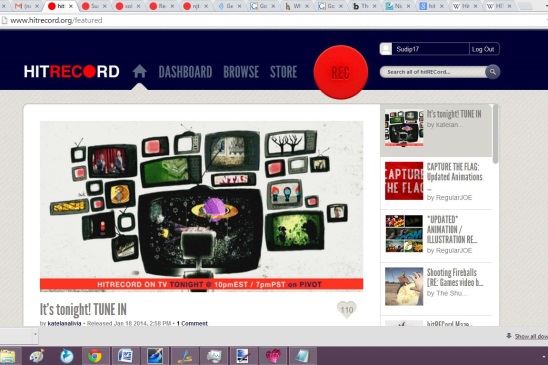
Task: Switch to the 'Th' tab with the b icon
Action: pyautogui.click(x=365, y=6)
